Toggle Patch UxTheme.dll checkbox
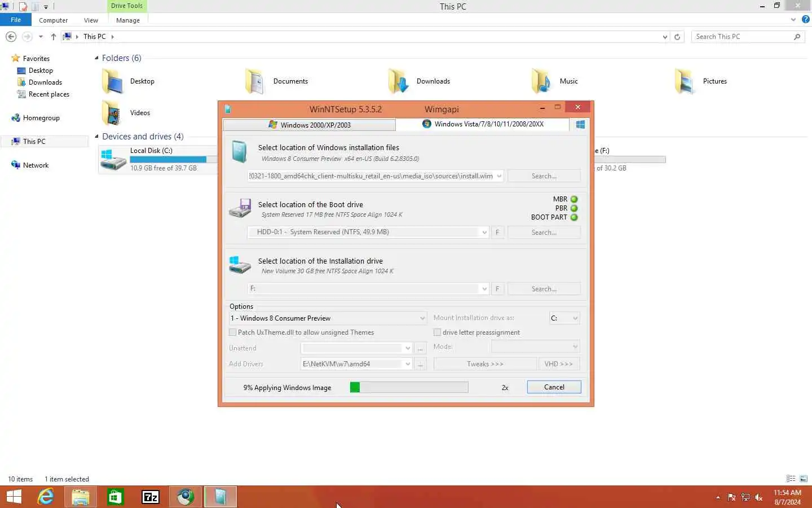Screen dimensions: 812x508 [x=232, y=332]
